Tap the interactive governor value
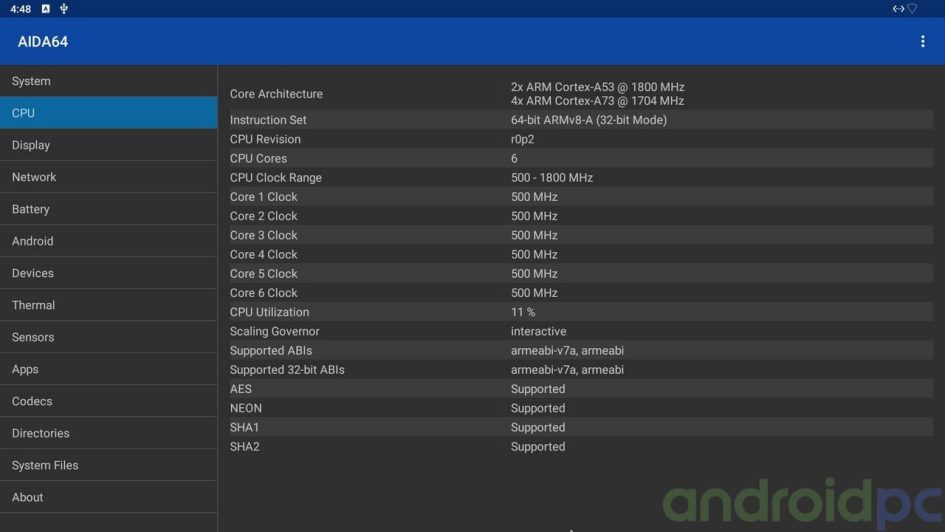945x532 pixels. coord(538,331)
